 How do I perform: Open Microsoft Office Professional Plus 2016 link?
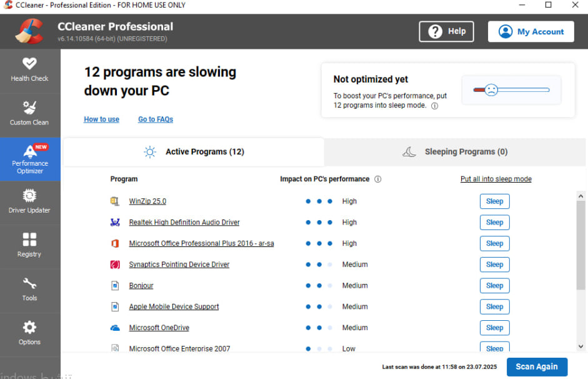(x=201, y=243)
